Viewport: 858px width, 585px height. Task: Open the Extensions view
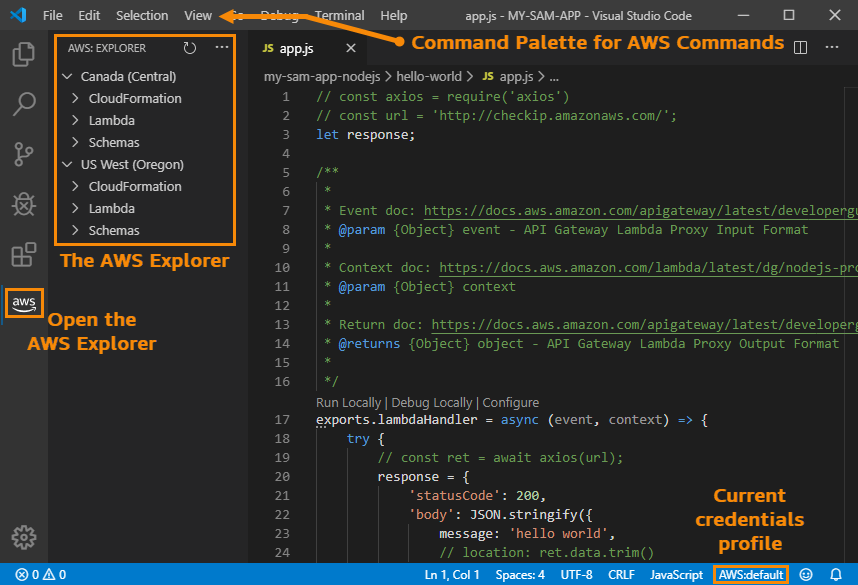click(24, 254)
